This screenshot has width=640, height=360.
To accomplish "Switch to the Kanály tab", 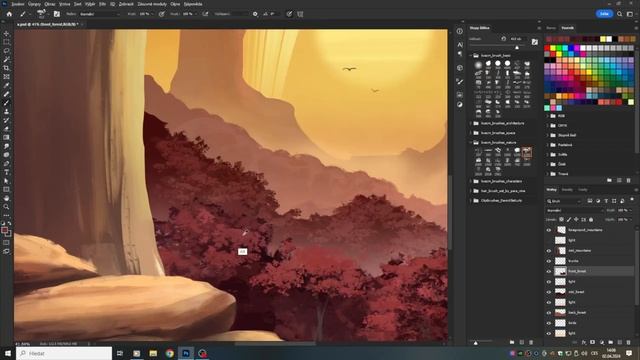I will 567,190.
